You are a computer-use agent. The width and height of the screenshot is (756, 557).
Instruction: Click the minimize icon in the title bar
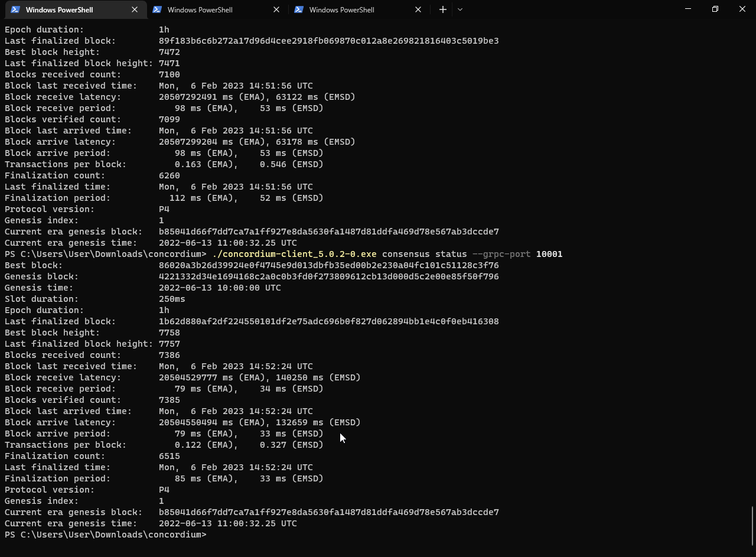pyautogui.click(x=687, y=9)
